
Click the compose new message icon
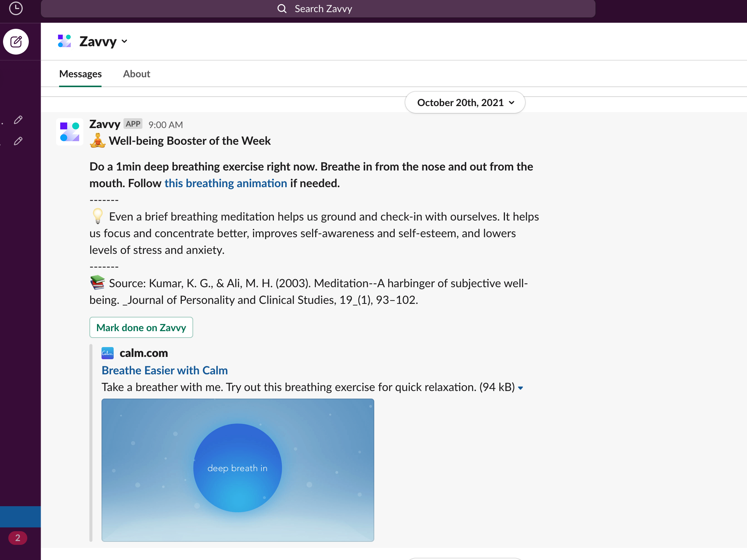click(16, 42)
